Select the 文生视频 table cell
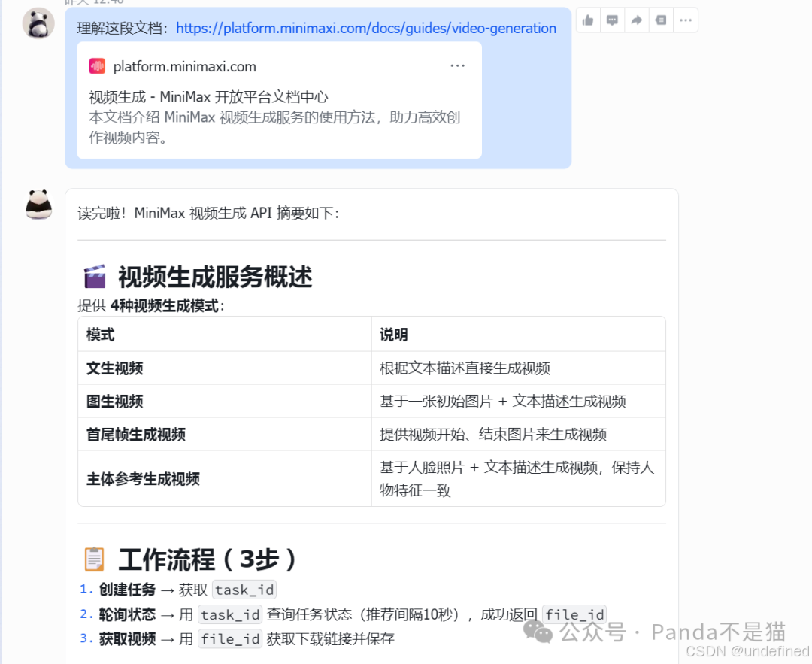This screenshot has height=664, width=812. coord(225,368)
